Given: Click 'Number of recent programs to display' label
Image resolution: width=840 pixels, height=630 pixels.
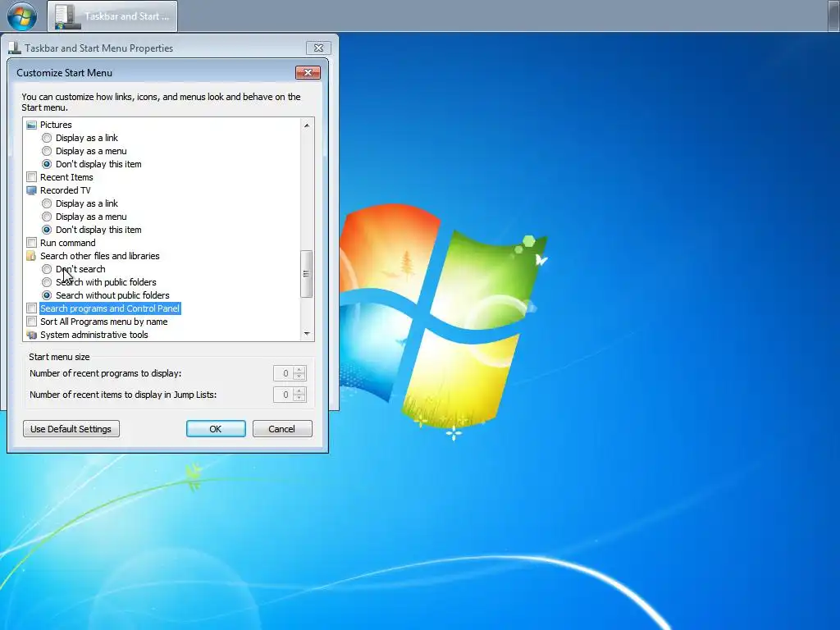Looking at the screenshot, I should coord(106,373).
